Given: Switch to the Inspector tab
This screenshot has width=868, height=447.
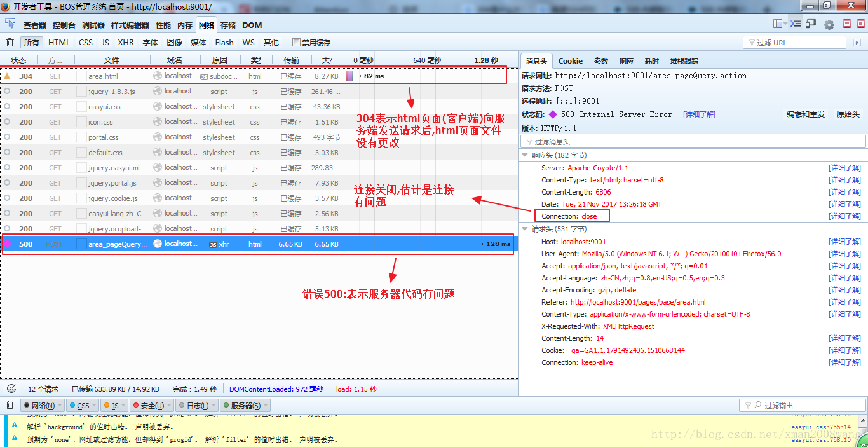Looking at the screenshot, I should tap(35, 25).
